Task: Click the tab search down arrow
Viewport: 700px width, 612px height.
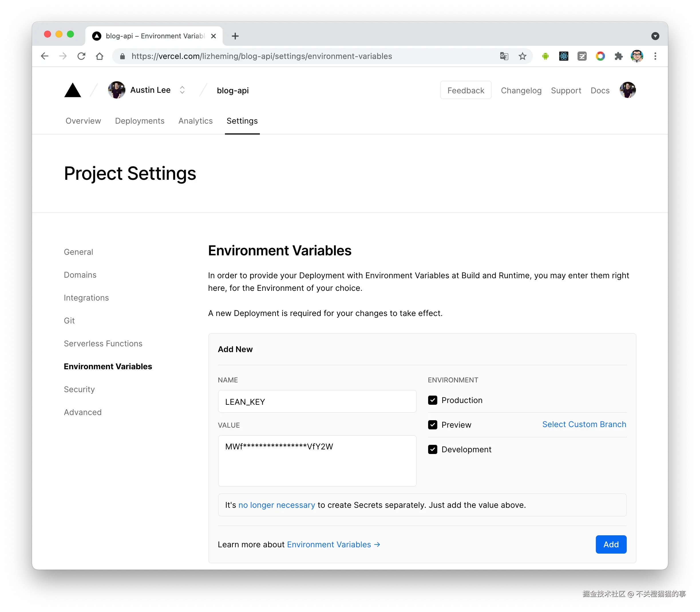Action: click(x=655, y=36)
